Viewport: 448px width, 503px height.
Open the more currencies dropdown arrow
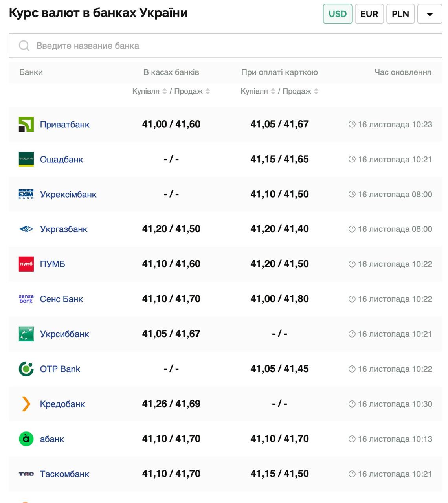click(430, 14)
